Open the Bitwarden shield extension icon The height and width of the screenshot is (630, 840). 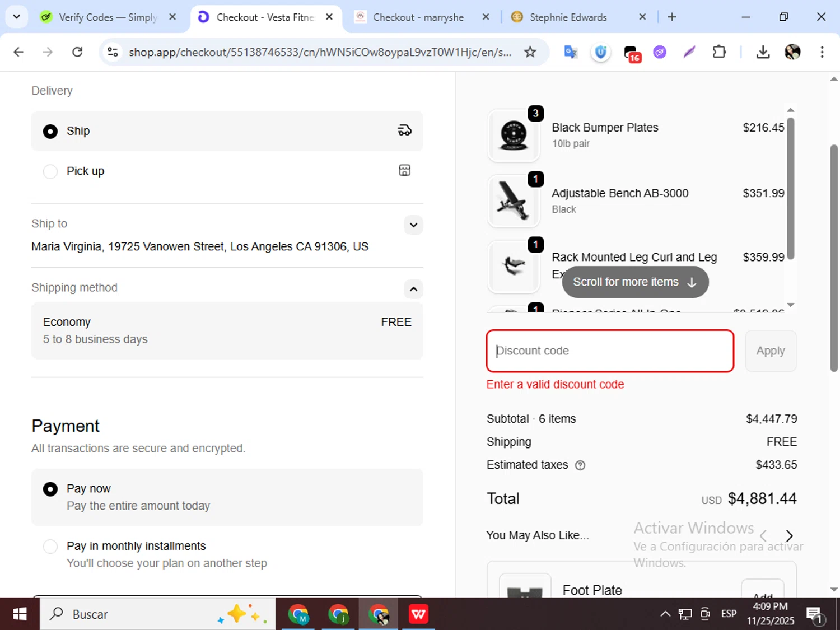[x=601, y=52]
